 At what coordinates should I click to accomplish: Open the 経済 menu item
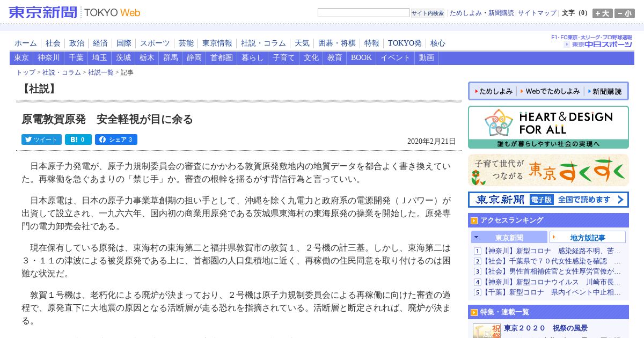(x=100, y=43)
